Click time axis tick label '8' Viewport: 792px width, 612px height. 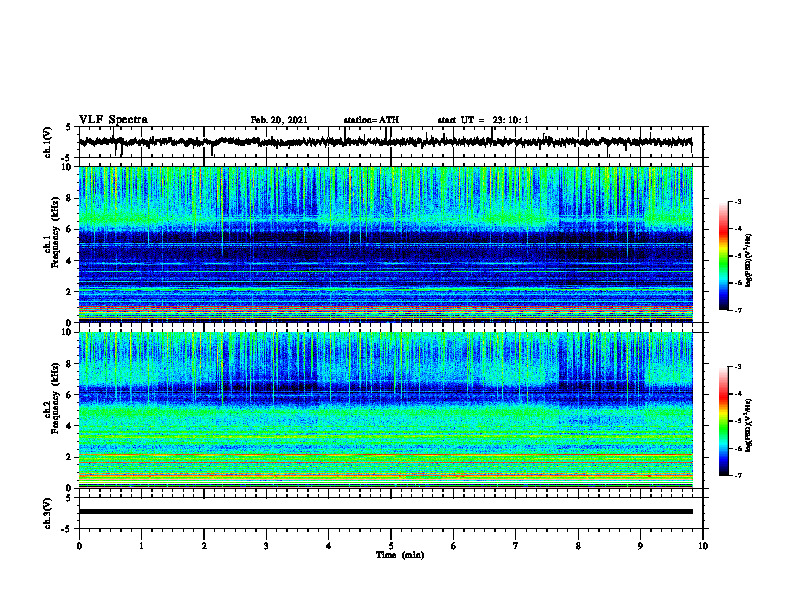[x=578, y=546]
